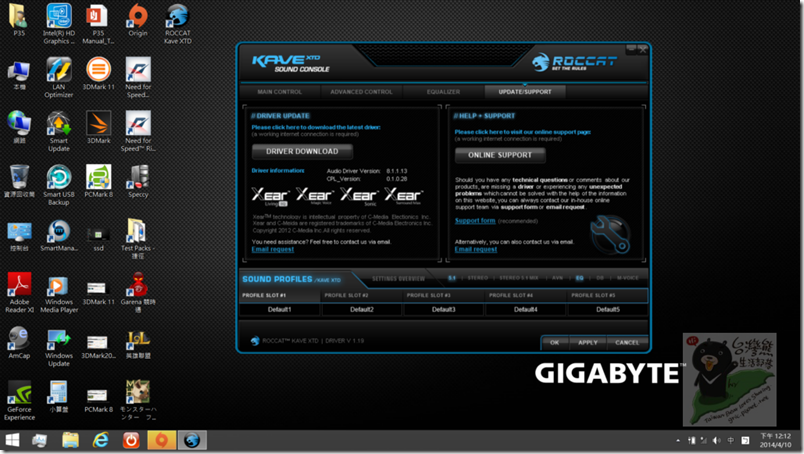Click the Cancel button
Screen dimensions: 804x454
(x=627, y=343)
